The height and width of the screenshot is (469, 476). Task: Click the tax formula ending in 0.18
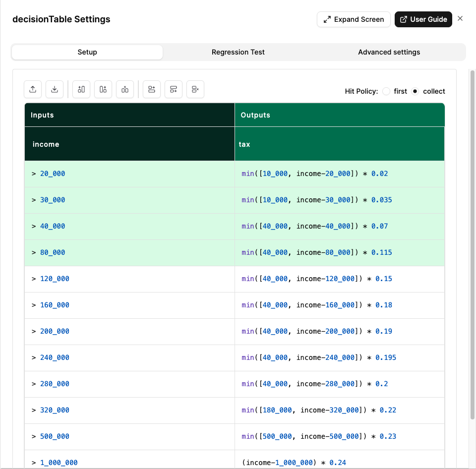(340, 305)
